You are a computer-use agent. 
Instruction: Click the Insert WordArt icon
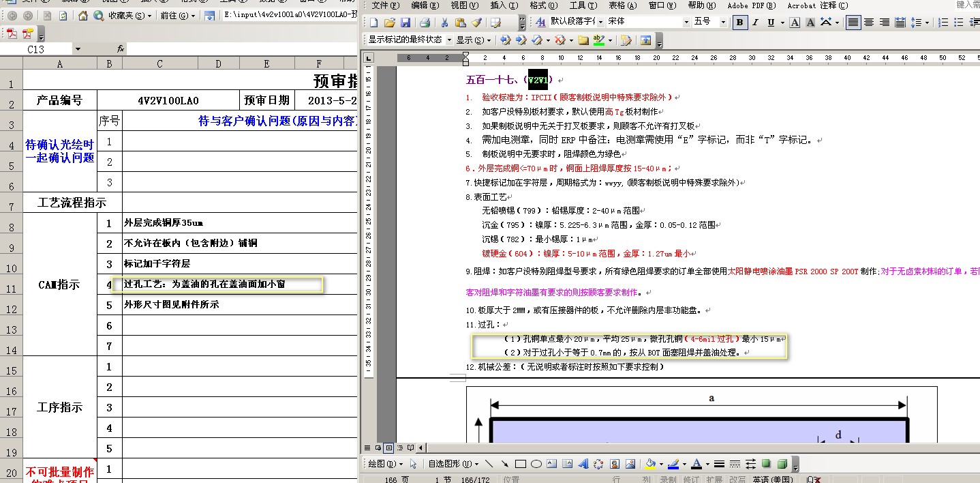[x=583, y=464]
